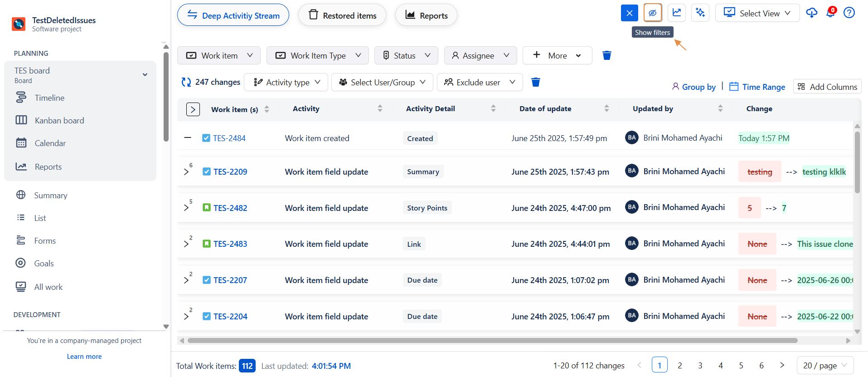This screenshot has width=868, height=377.
Task: Click the cloud download export icon
Action: coord(811,13)
